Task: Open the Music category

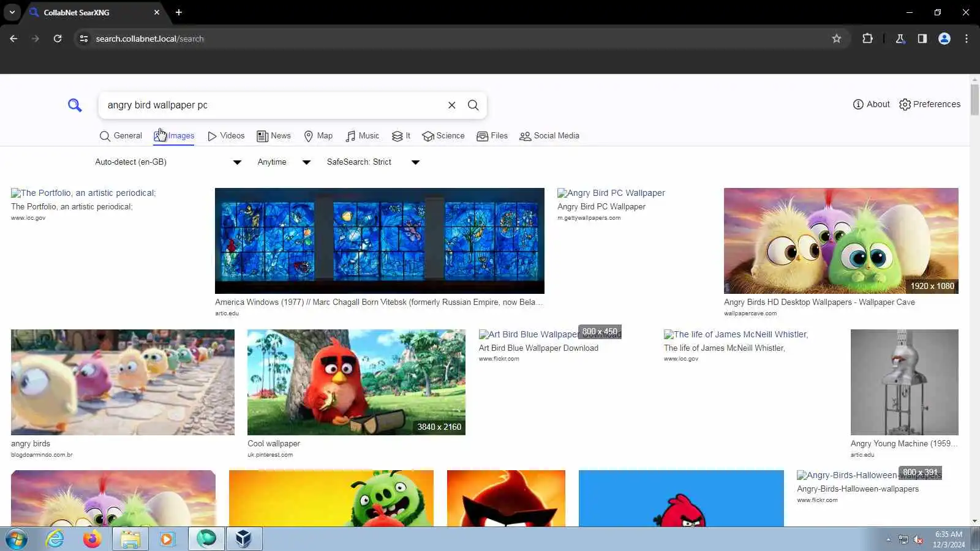Action: [x=363, y=136]
